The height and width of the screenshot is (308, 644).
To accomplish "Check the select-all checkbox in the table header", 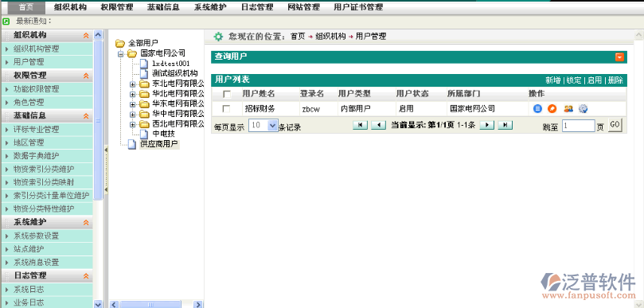I will [x=227, y=95].
